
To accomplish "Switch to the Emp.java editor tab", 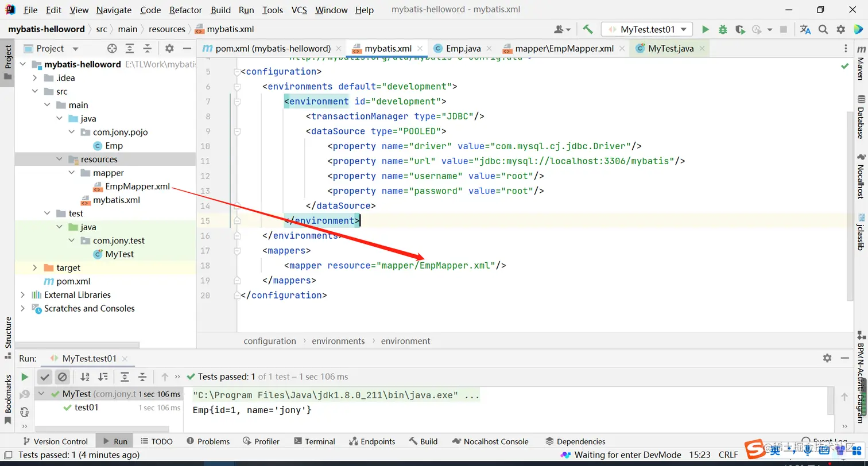I will pos(463,49).
